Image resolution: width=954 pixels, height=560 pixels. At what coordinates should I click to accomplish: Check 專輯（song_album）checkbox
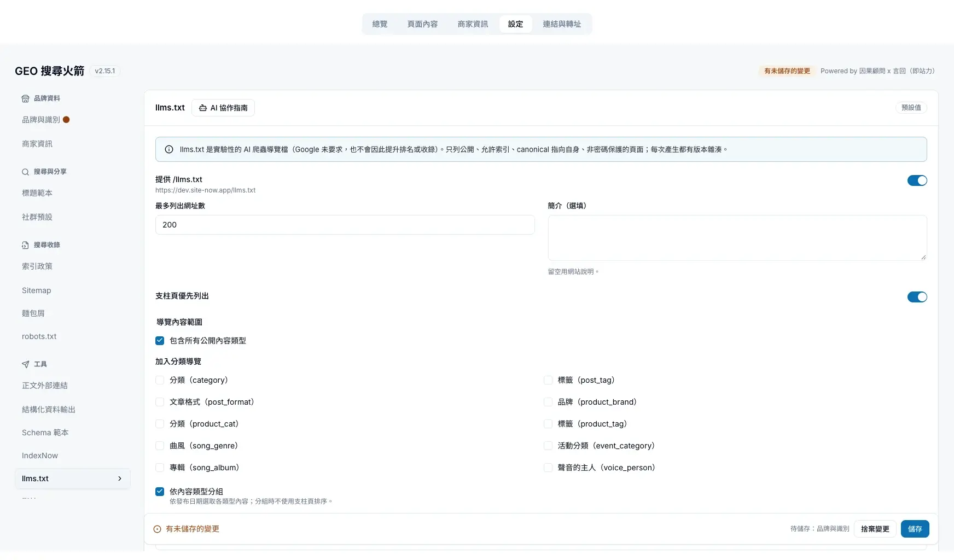160,468
